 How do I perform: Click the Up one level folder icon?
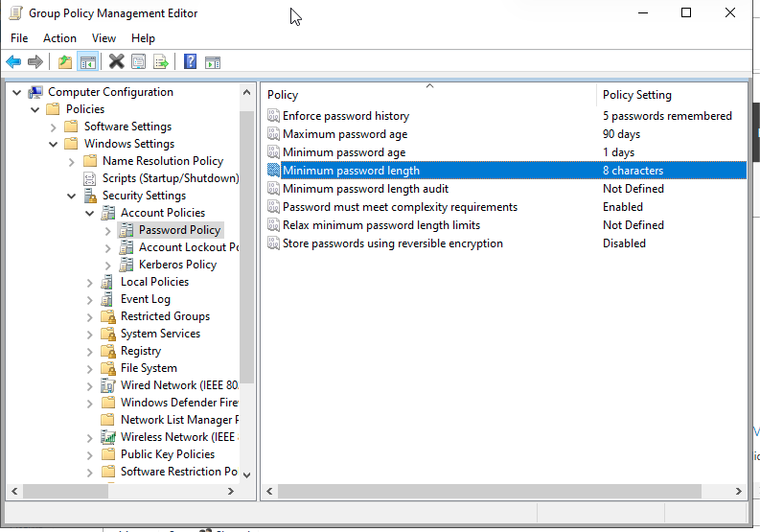[65, 61]
